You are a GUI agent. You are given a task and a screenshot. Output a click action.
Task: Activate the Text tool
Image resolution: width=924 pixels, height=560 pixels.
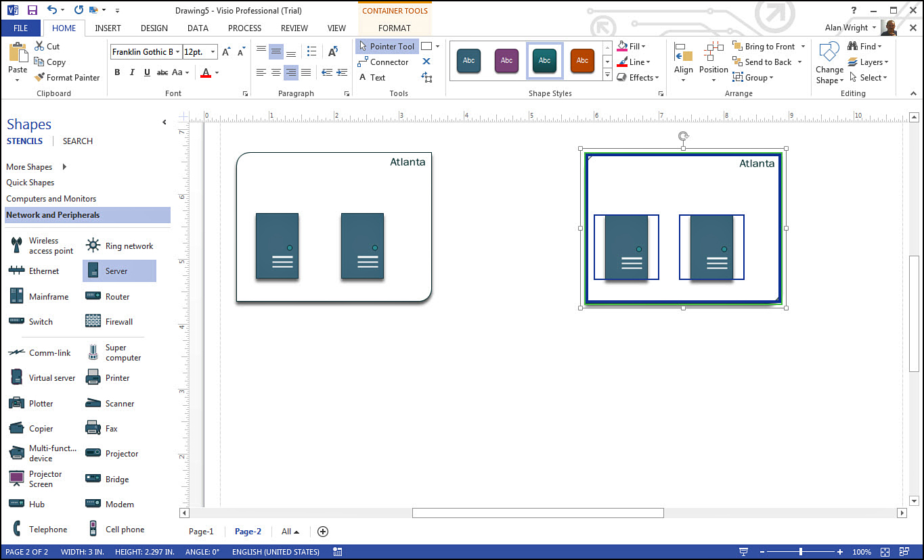372,78
